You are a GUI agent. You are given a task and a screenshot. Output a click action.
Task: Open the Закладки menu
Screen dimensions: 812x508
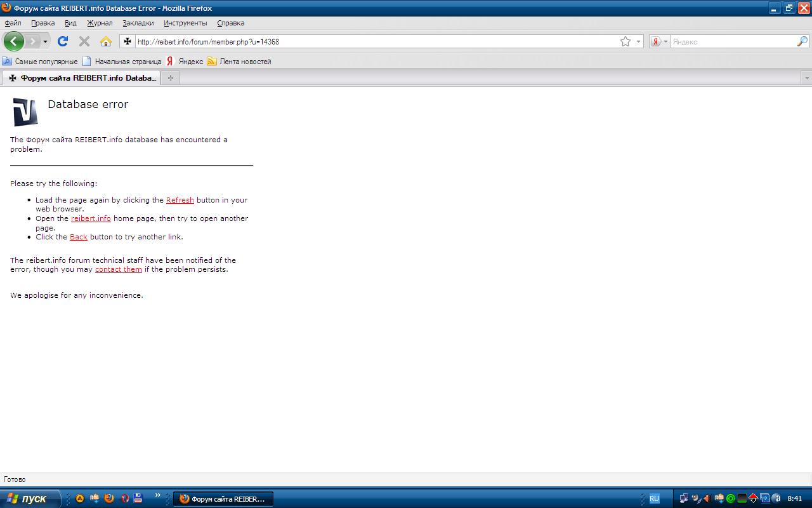pyautogui.click(x=138, y=23)
